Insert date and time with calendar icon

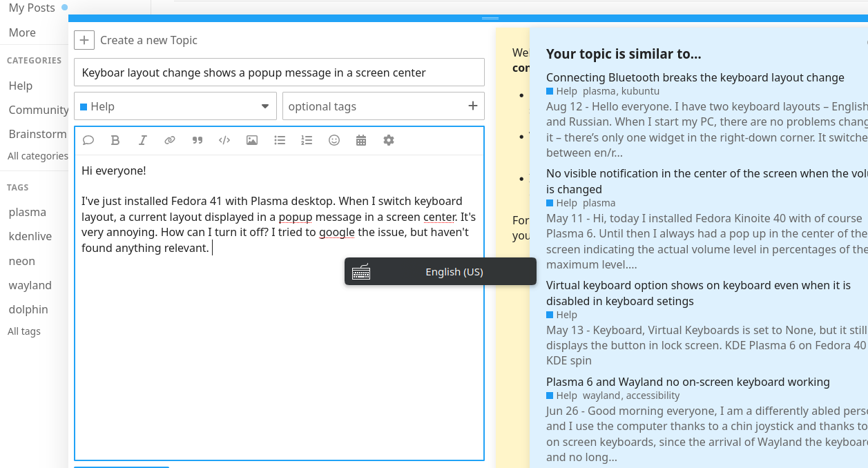(361, 140)
